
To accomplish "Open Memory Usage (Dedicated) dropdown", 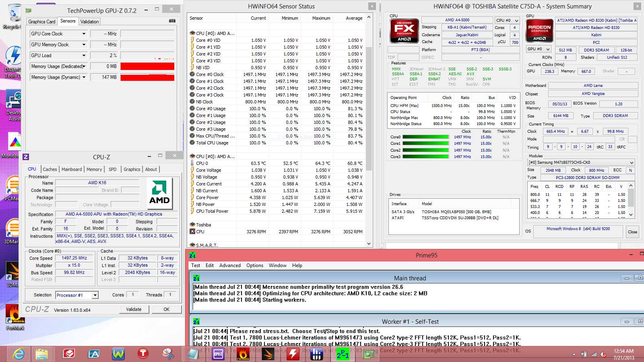I will (x=84, y=66).
